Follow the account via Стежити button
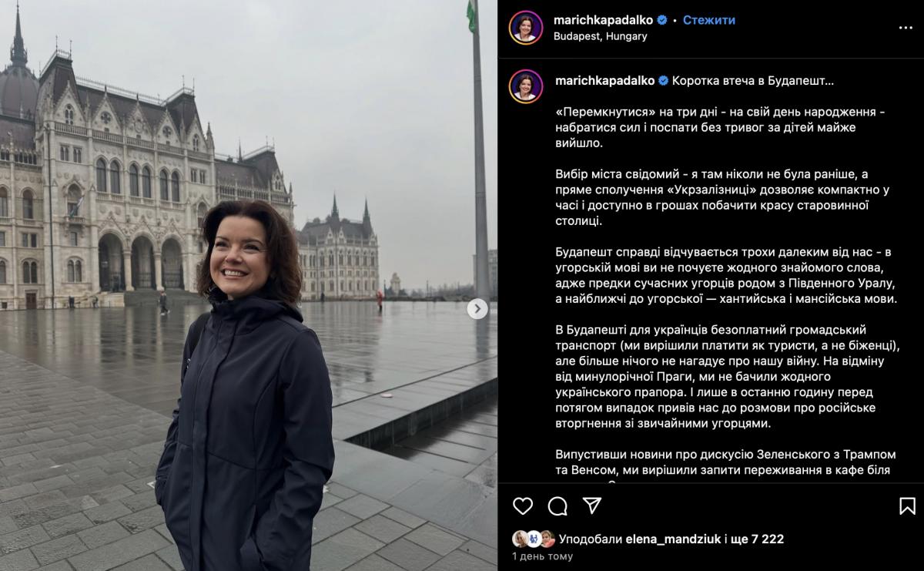 [x=709, y=20]
